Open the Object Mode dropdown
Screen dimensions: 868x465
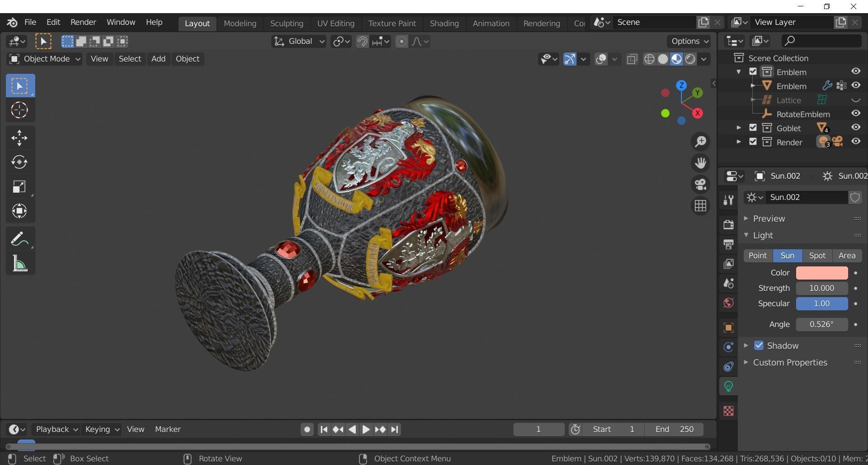coord(44,59)
